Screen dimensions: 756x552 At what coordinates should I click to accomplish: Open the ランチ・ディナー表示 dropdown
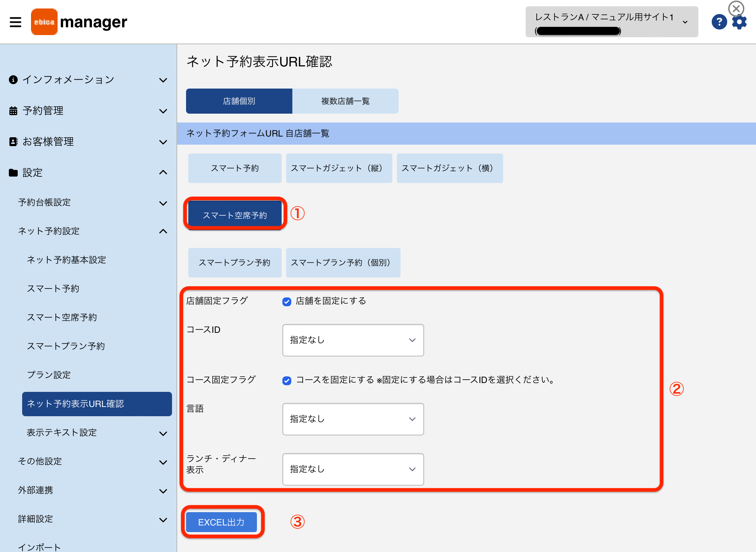point(353,469)
